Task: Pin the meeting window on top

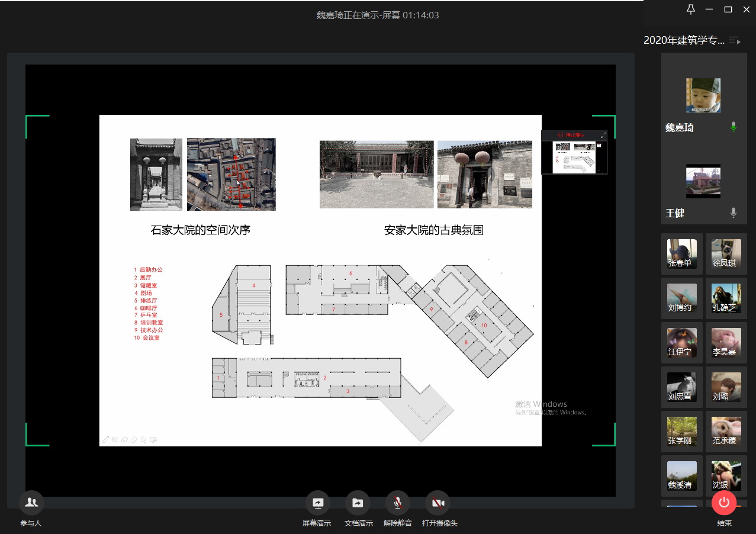Action: click(690, 9)
